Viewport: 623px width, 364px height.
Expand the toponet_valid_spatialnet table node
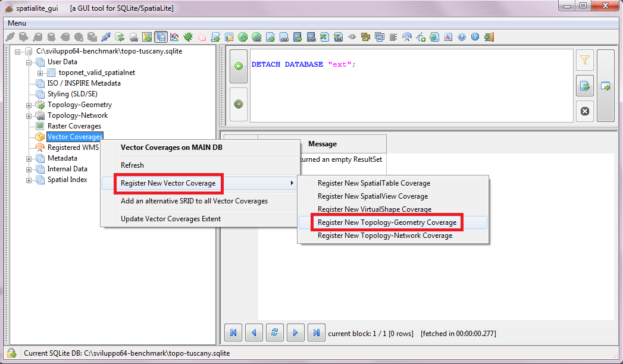pyautogui.click(x=40, y=73)
